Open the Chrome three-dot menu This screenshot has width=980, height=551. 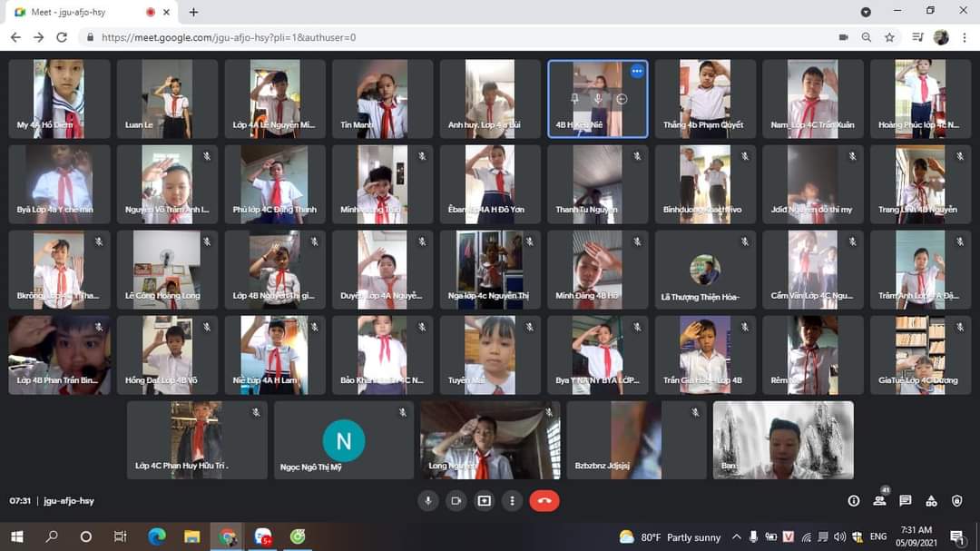click(965, 37)
